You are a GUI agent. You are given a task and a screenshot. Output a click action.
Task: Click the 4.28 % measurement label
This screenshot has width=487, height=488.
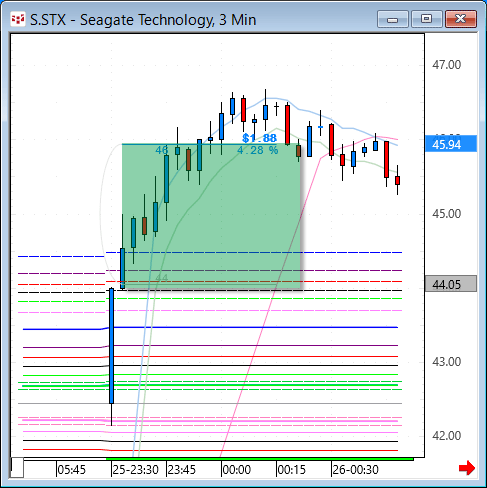[x=258, y=150]
